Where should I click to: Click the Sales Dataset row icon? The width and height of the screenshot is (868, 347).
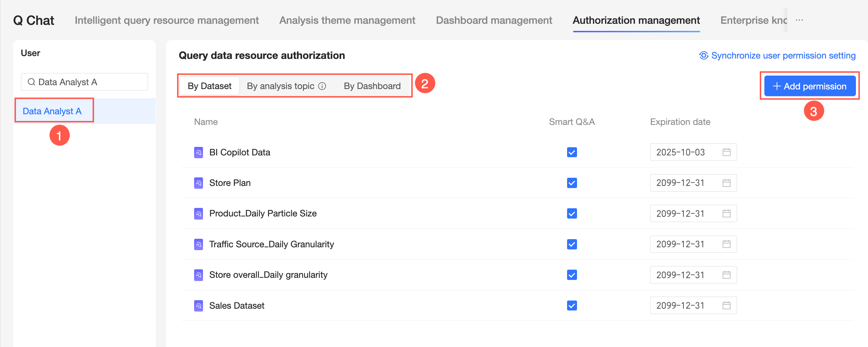point(199,306)
